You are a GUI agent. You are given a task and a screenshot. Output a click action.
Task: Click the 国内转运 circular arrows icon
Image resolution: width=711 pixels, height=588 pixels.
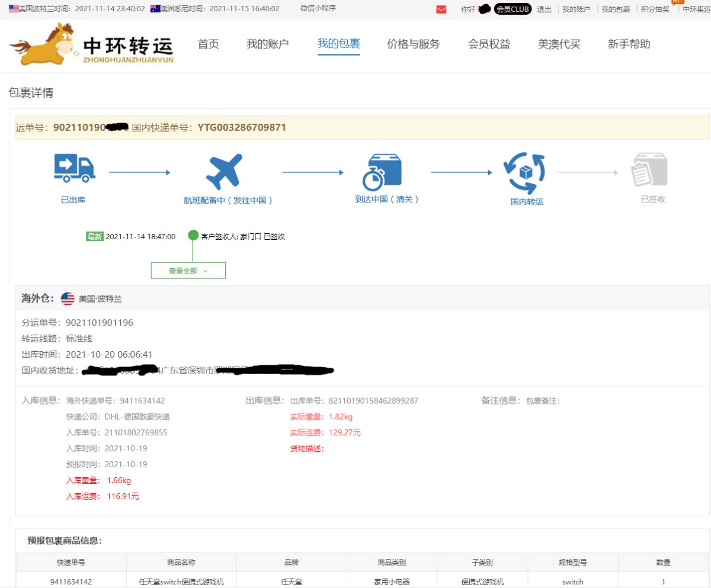(x=524, y=173)
